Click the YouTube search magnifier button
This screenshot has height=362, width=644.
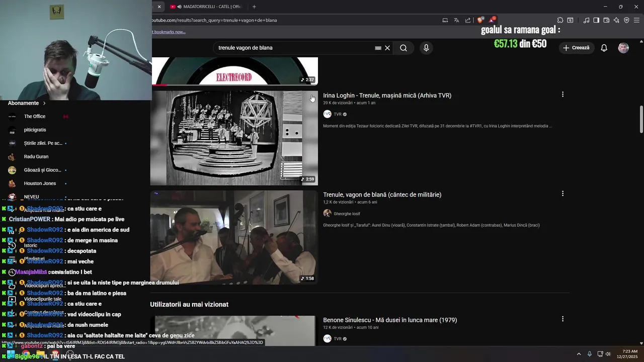(x=404, y=48)
